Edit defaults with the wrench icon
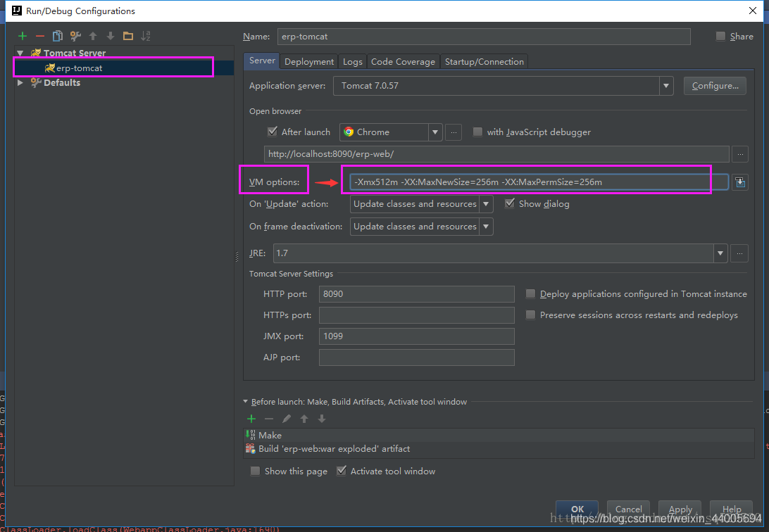This screenshot has width=769, height=532. [x=75, y=36]
